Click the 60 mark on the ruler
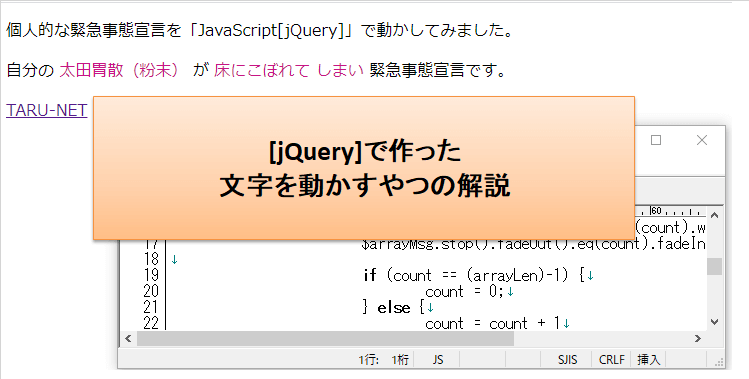The width and height of the screenshot is (749, 379). [x=656, y=211]
